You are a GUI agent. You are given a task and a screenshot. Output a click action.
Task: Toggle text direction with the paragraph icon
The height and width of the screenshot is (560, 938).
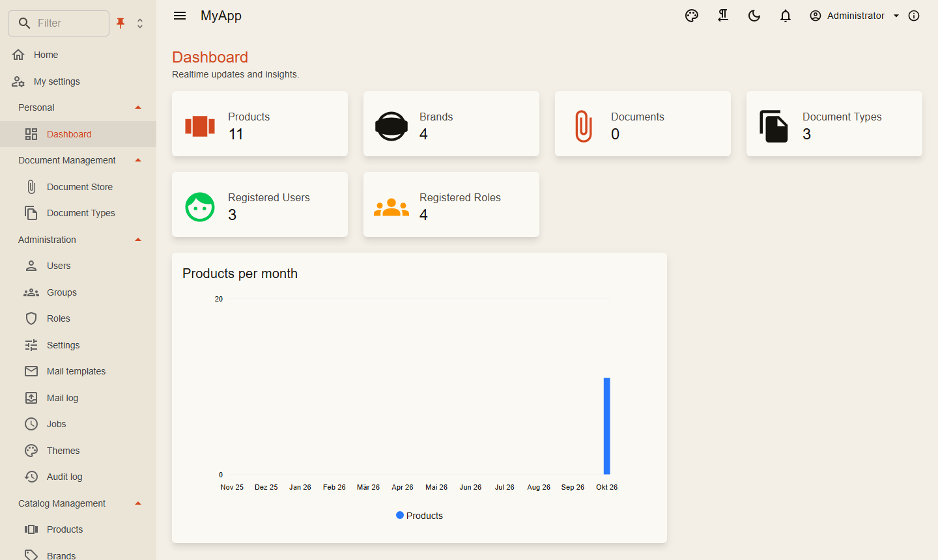click(x=723, y=16)
